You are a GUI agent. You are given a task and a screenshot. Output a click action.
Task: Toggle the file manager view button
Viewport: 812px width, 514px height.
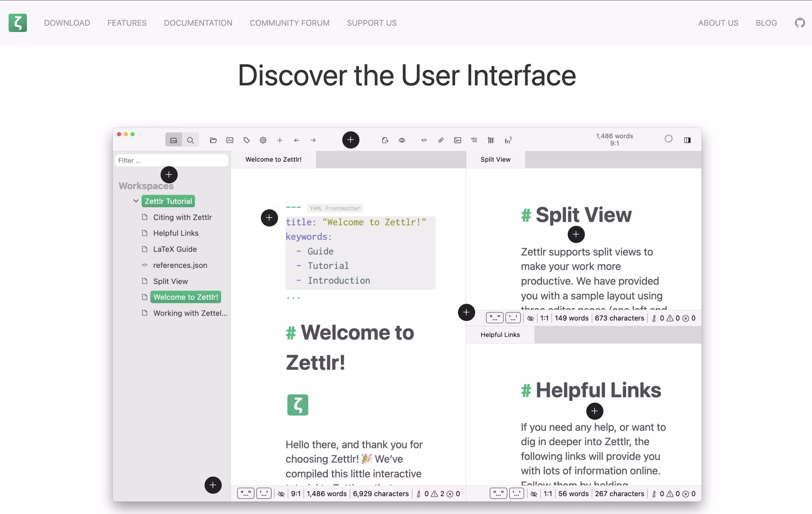(x=174, y=140)
